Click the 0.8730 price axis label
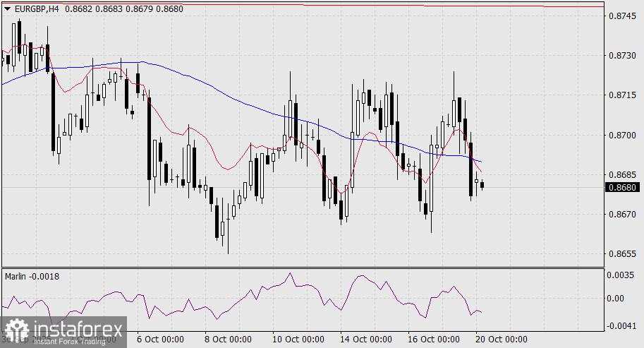 pos(621,56)
